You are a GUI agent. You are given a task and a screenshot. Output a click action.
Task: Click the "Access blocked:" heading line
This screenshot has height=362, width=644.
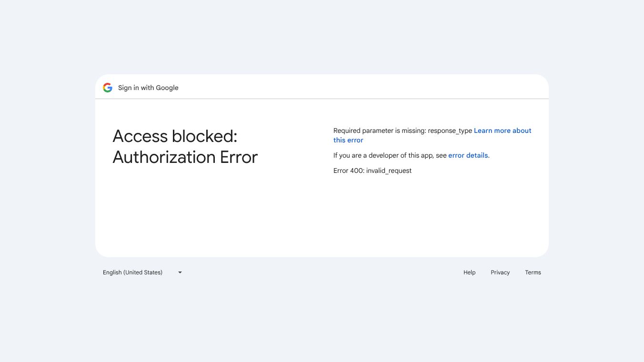pyautogui.click(x=175, y=136)
